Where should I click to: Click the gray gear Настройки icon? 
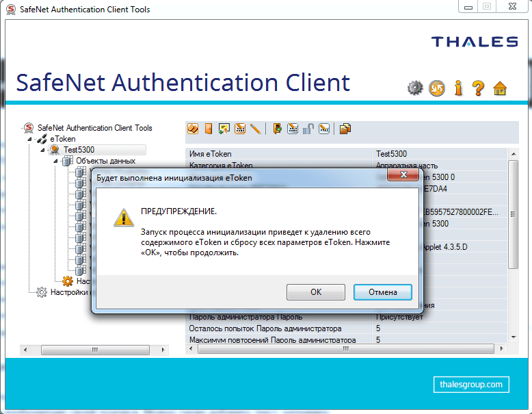coord(42,292)
